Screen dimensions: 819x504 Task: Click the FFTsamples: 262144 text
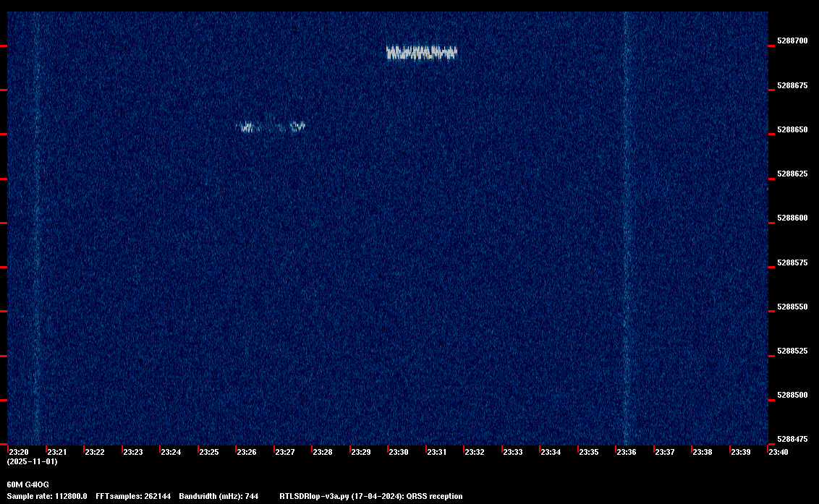pyautogui.click(x=133, y=496)
